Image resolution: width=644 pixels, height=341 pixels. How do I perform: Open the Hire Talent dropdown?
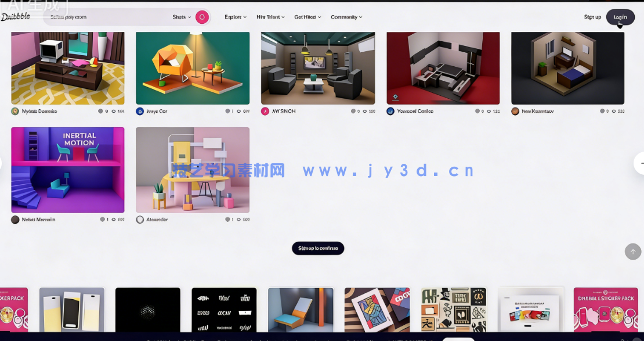[270, 17]
